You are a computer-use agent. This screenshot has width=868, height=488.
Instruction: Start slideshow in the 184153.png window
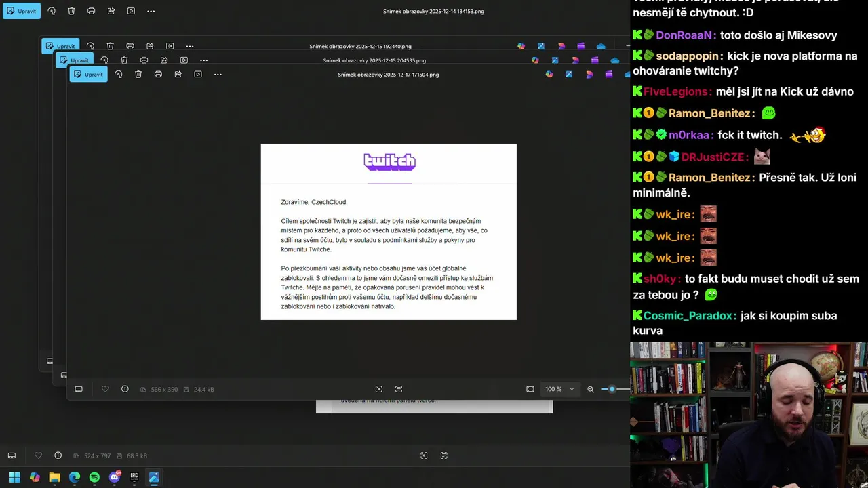tap(131, 11)
